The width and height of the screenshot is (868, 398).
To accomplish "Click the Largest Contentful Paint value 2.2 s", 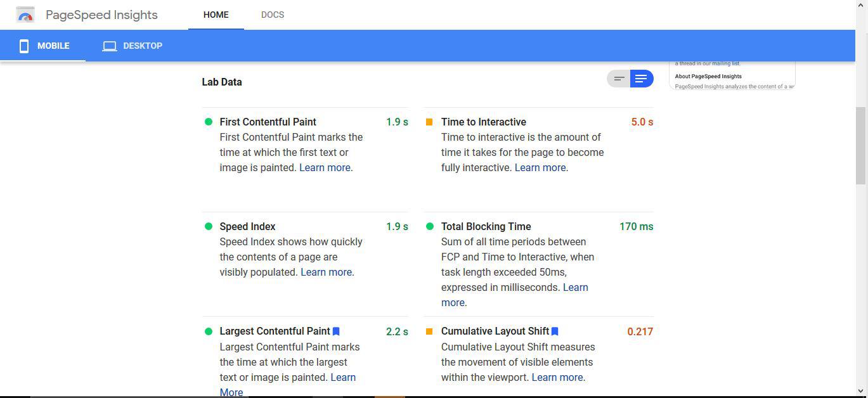I will [x=397, y=331].
